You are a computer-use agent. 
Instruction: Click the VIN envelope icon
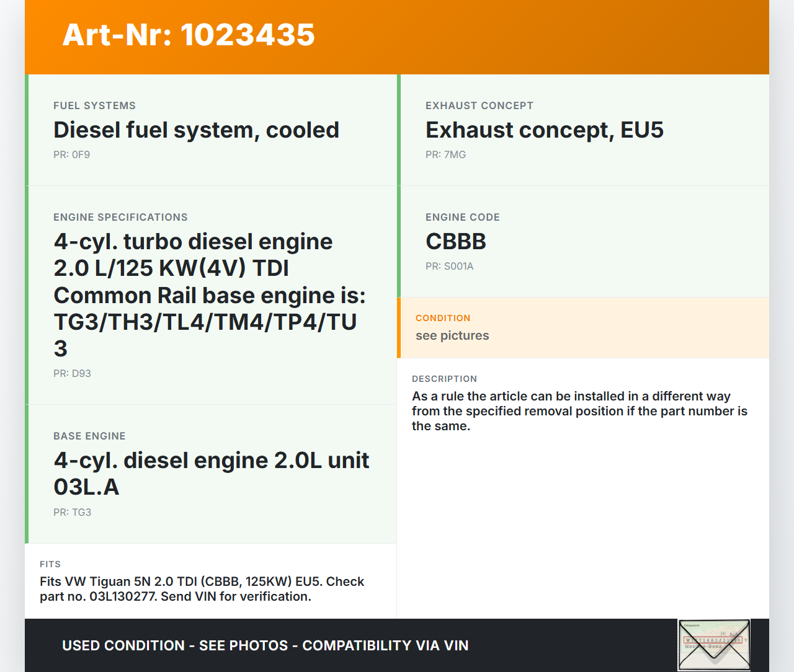pos(714,645)
